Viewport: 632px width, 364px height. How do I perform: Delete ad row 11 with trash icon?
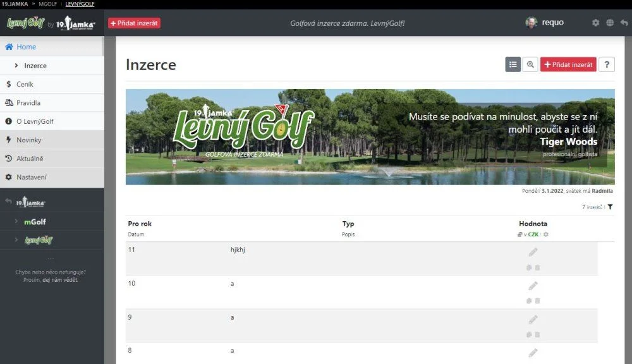(537, 268)
